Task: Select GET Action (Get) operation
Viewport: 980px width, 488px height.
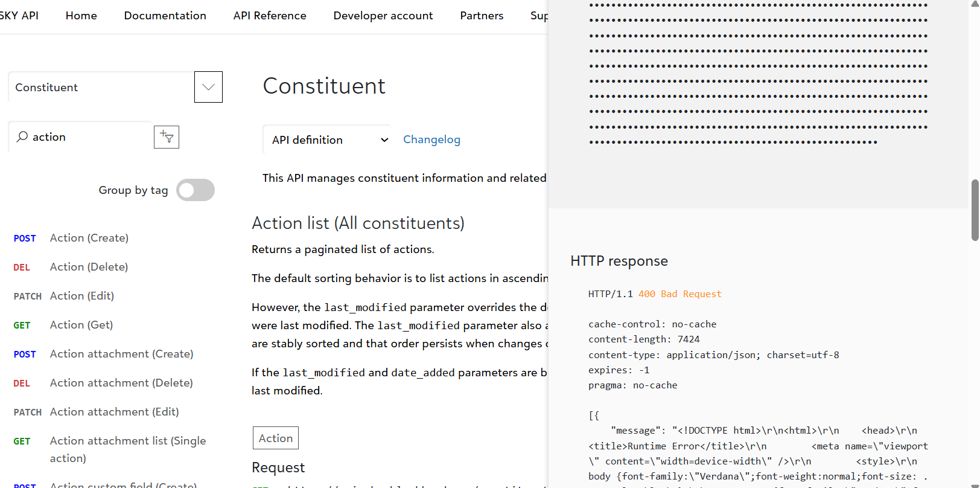Action: tap(63, 325)
